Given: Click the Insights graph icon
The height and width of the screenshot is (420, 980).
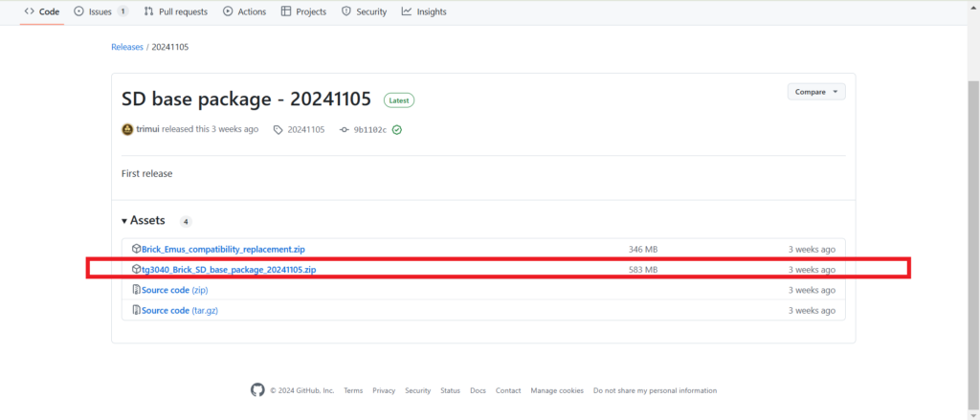Looking at the screenshot, I should coord(407,11).
